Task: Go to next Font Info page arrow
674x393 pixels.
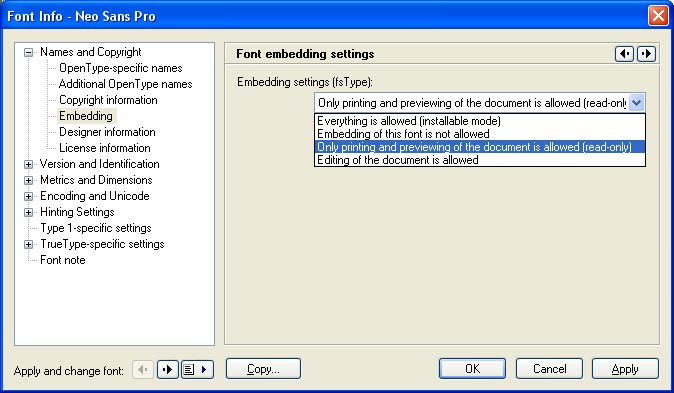Action: coord(646,54)
